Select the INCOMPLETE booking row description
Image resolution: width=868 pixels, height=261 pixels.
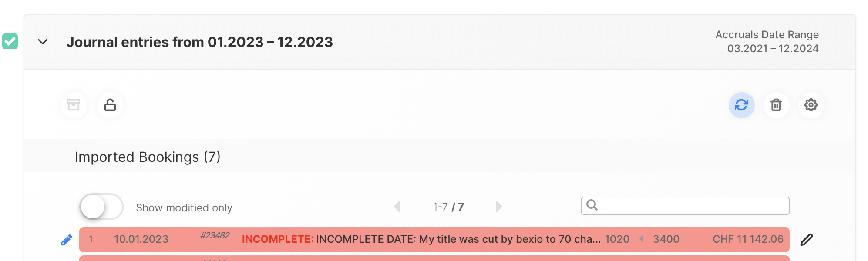point(421,239)
